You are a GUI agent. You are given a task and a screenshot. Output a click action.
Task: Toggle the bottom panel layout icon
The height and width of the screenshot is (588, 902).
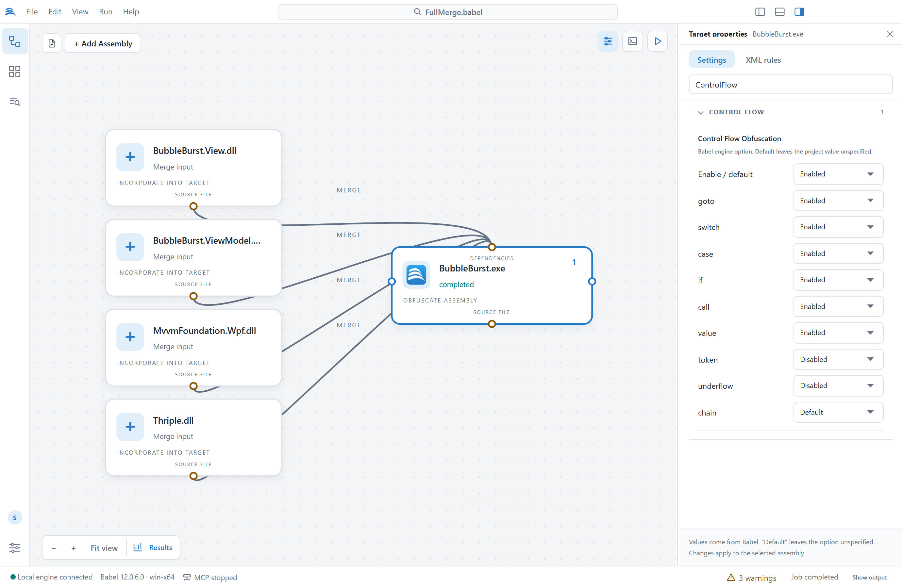tap(779, 12)
